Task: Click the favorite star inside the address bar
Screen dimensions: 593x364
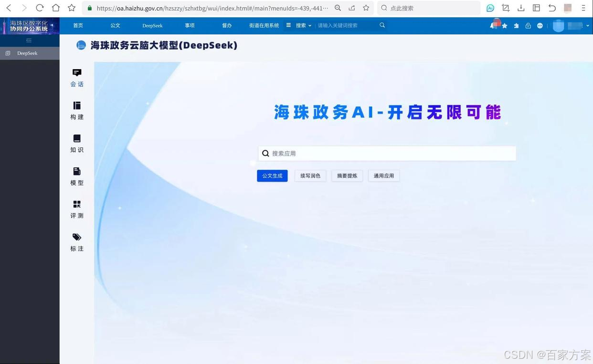Action: pyautogui.click(x=366, y=8)
